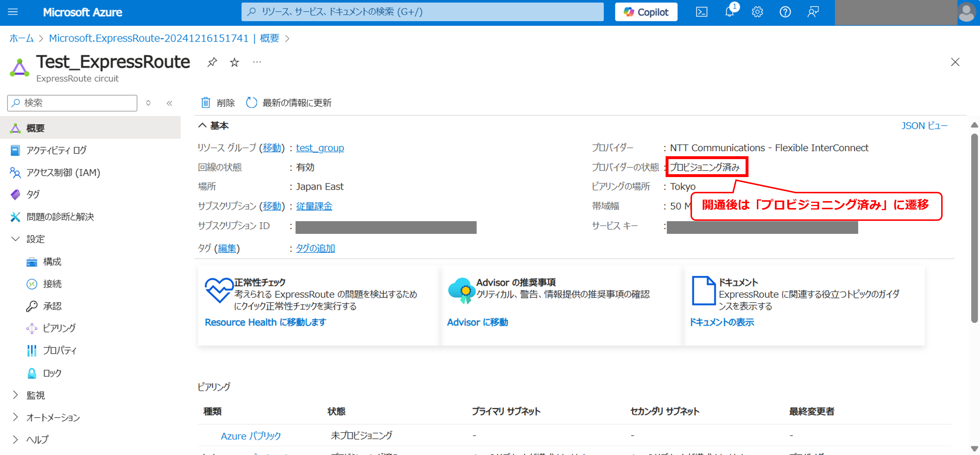Click the main pane vertical scrollbar
Image resolution: width=980 pixels, height=455 pixels.
(974, 228)
